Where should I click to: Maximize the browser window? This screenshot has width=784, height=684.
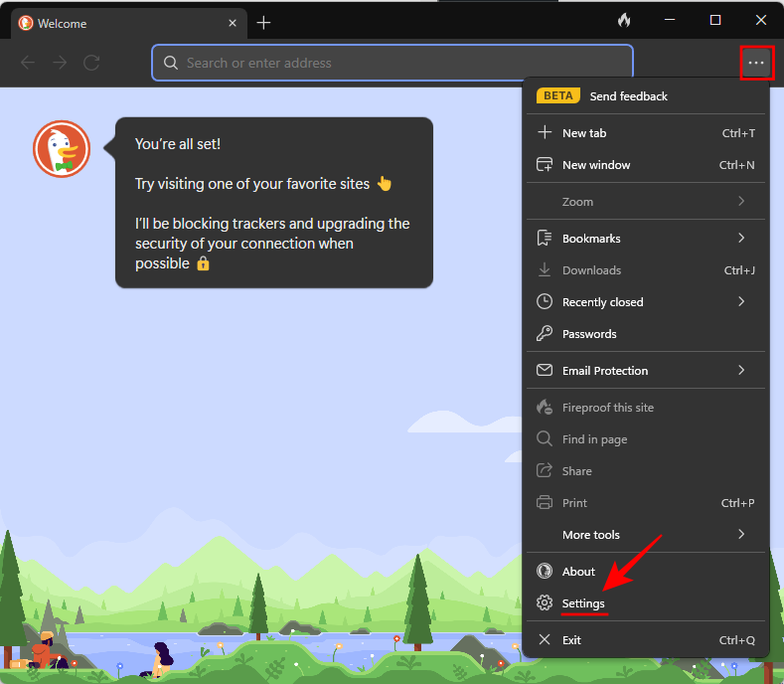[x=715, y=20]
